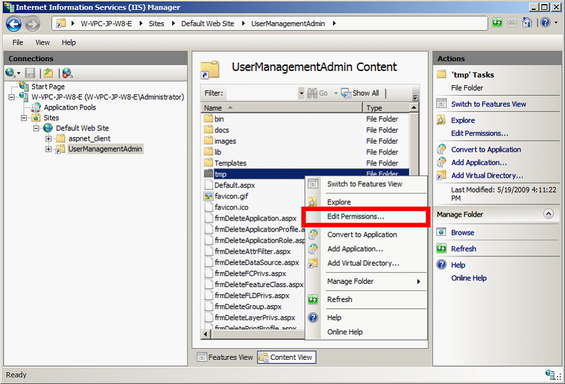This screenshot has height=384, width=565.
Task: Collapse the Manage Folder section chevron
Action: pos(548,214)
